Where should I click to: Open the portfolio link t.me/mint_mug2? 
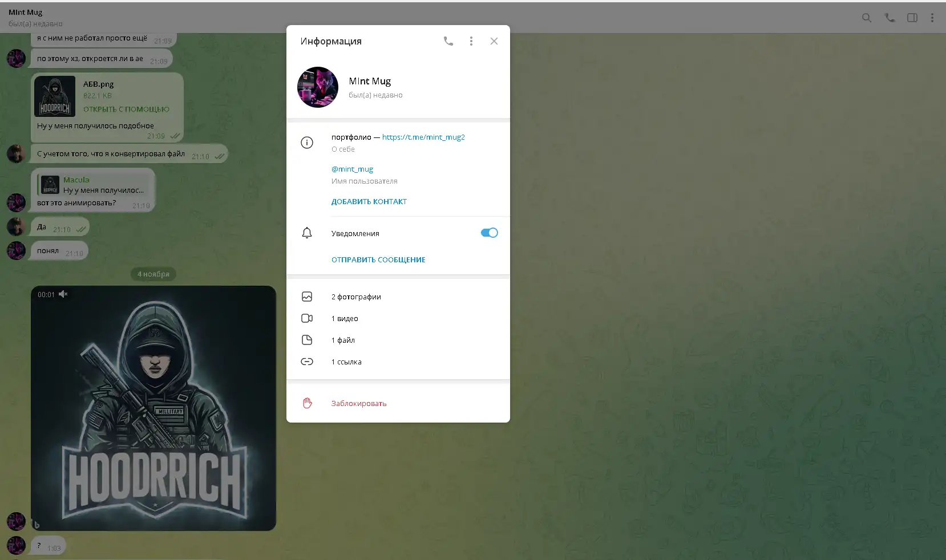pyautogui.click(x=423, y=137)
